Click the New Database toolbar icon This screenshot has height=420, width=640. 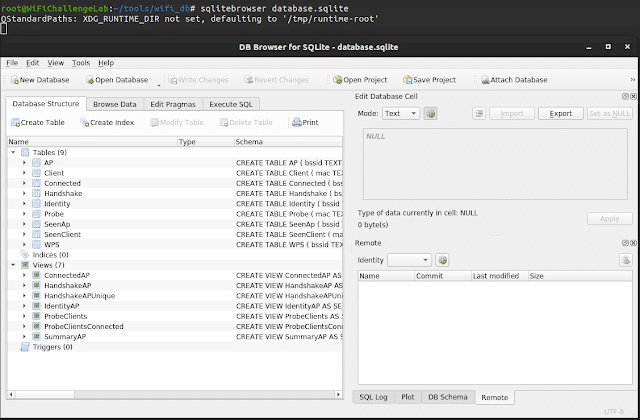pos(14,80)
